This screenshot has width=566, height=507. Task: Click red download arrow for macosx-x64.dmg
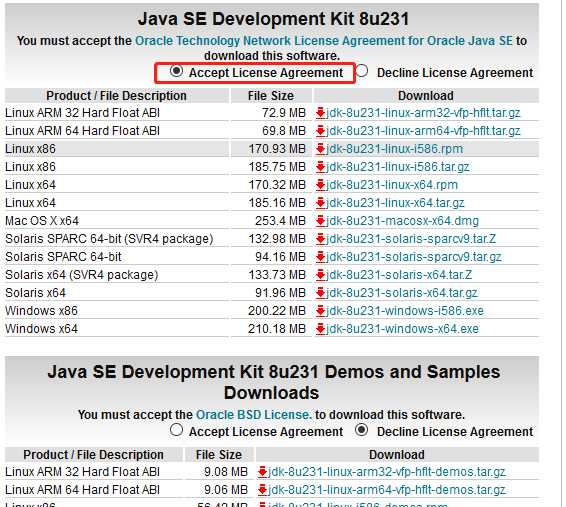click(x=321, y=221)
